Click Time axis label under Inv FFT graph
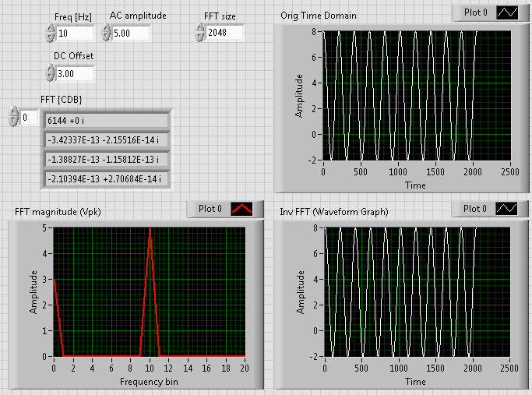Screen dimensions: 532x395 pyautogui.click(x=415, y=382)
